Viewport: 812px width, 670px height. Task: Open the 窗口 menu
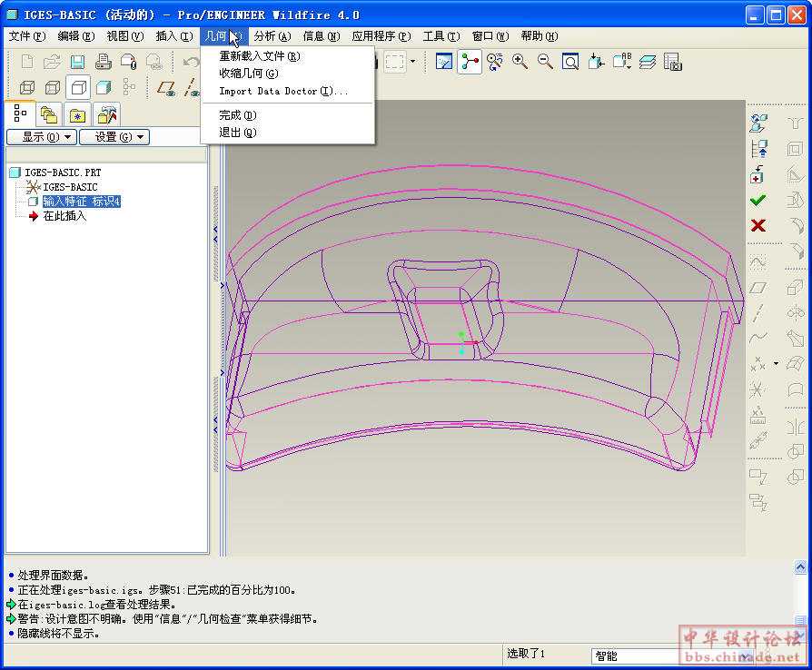(x=490, y=36)
